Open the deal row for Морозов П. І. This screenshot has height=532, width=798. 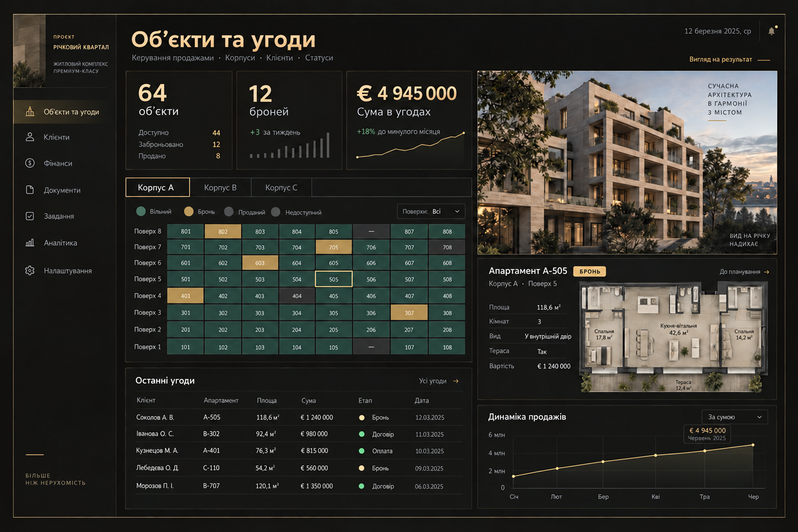click(x=299, y=486)
